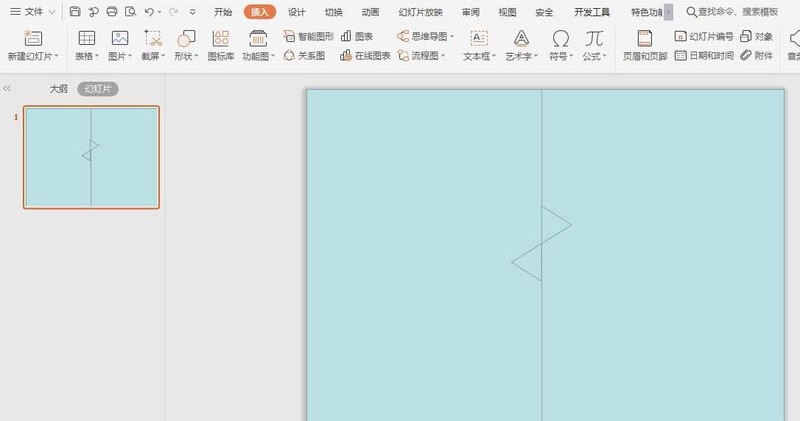Select the 幻灯片 panel tab
The height and width of the screenshot is (421, 800).
(98, 89)
